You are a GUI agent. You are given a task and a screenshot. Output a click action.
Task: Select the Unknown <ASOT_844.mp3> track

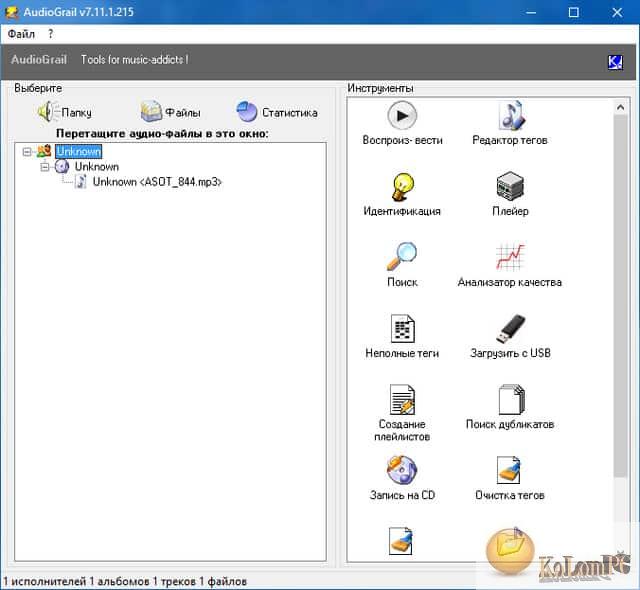click(x=157, y=182)
